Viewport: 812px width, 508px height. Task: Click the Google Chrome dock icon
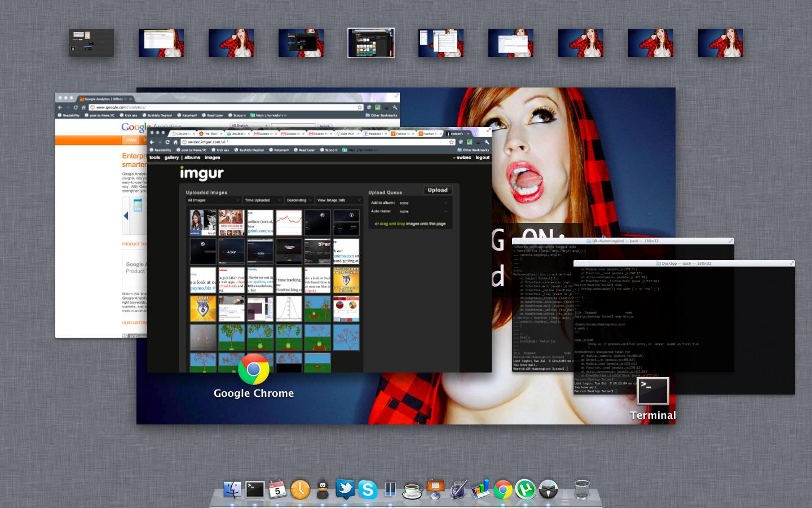[503, 489]
